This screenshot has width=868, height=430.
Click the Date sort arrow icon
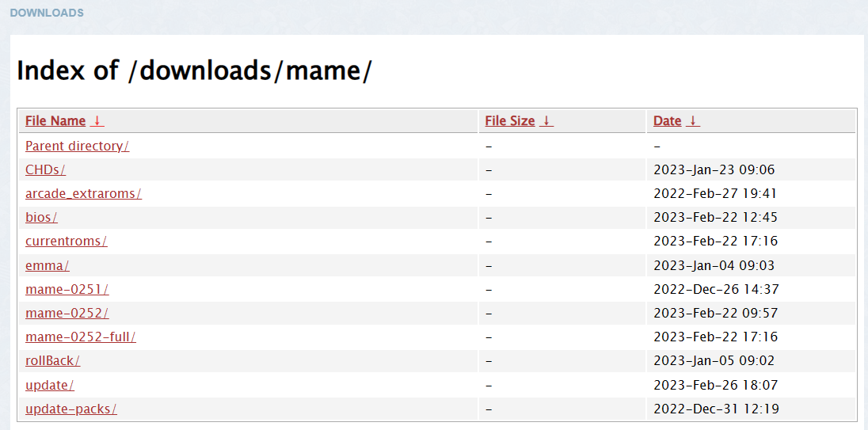[x=693, y=121]
